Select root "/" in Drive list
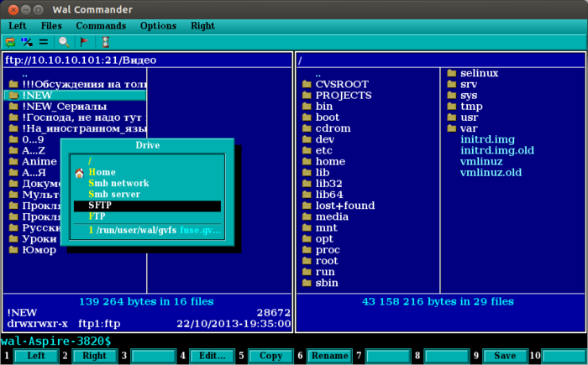 [x=147, y=161]
